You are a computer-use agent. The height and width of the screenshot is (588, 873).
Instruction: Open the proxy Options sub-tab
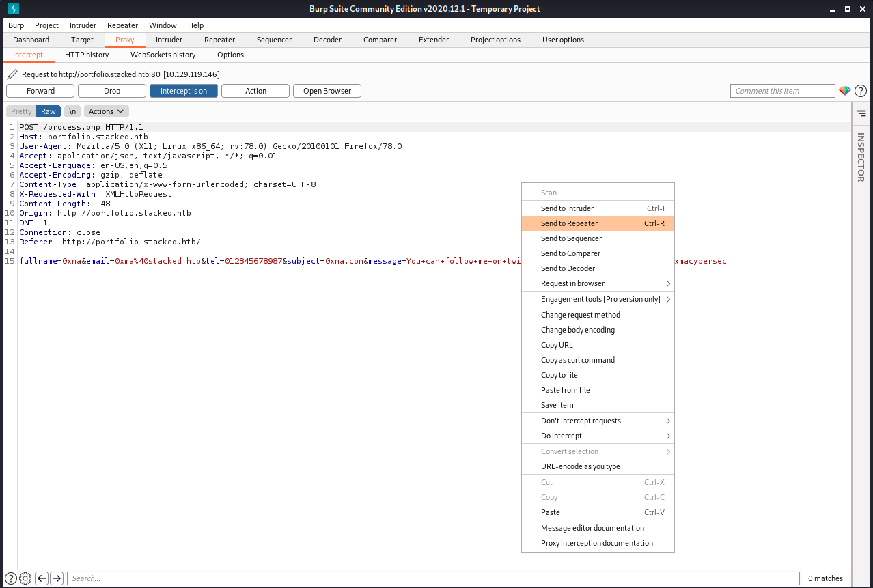[x=230, y=55]
